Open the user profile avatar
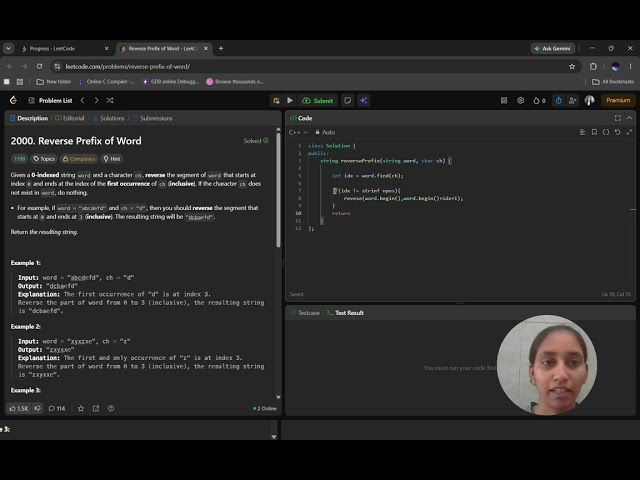640x480 pixels. point(589,100)
